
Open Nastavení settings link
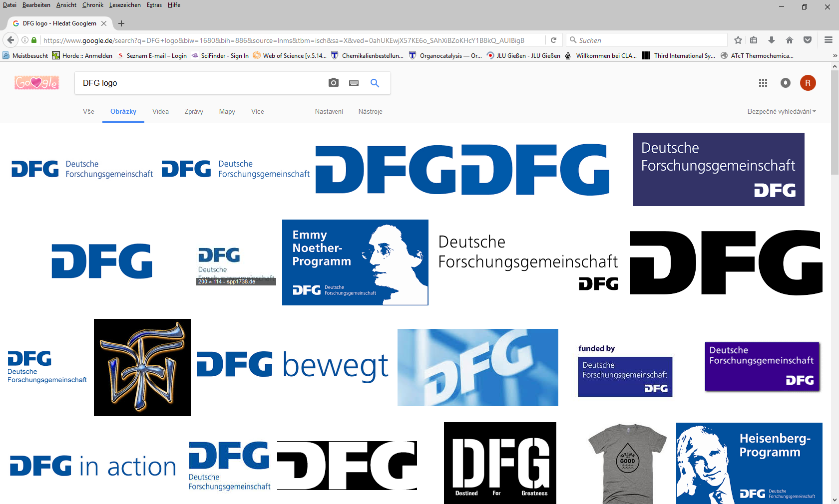(x=329, y=112)
